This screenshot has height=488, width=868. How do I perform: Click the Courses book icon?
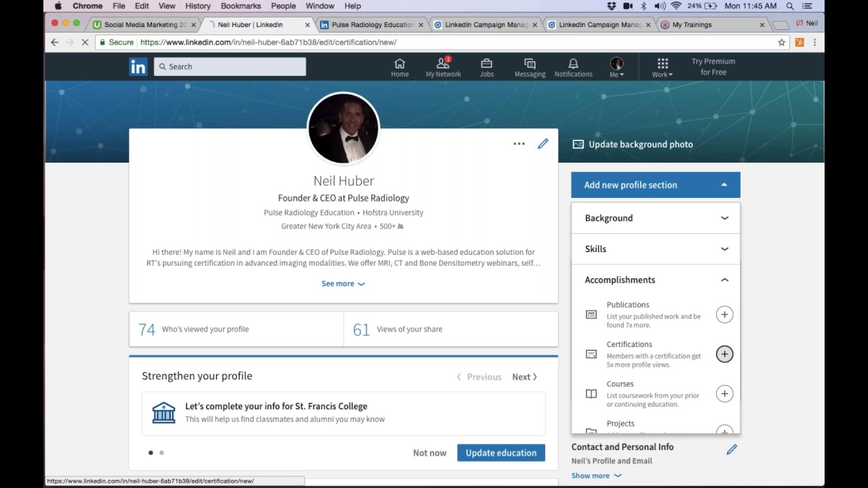pos(591,394)
